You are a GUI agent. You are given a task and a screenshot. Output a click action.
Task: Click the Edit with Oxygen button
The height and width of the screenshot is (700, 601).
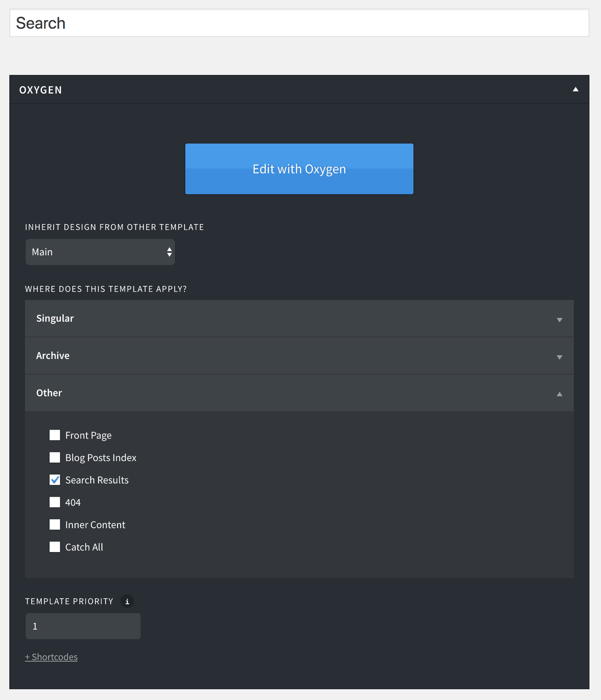(299, 169)
